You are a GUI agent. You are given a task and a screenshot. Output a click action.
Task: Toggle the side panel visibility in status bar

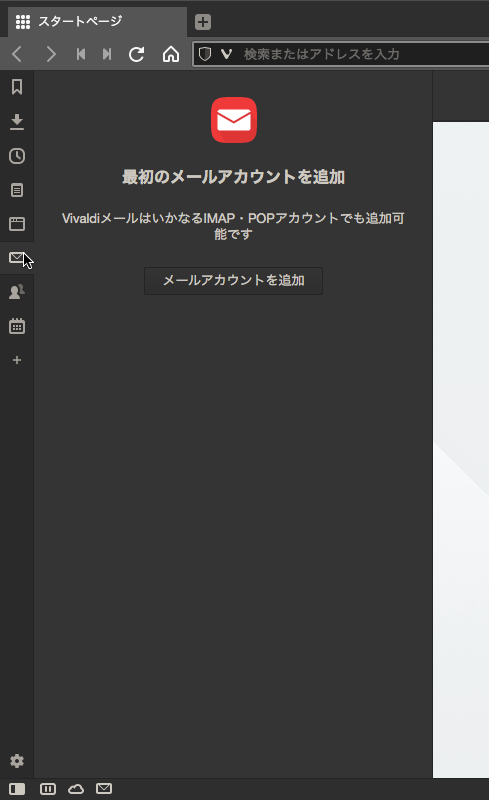click(17, 789)
